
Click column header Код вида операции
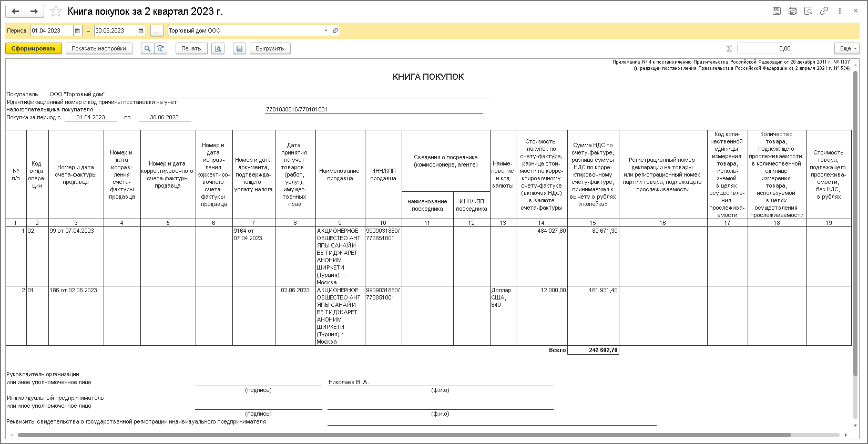pyautogui.click(x=37, y=174)
